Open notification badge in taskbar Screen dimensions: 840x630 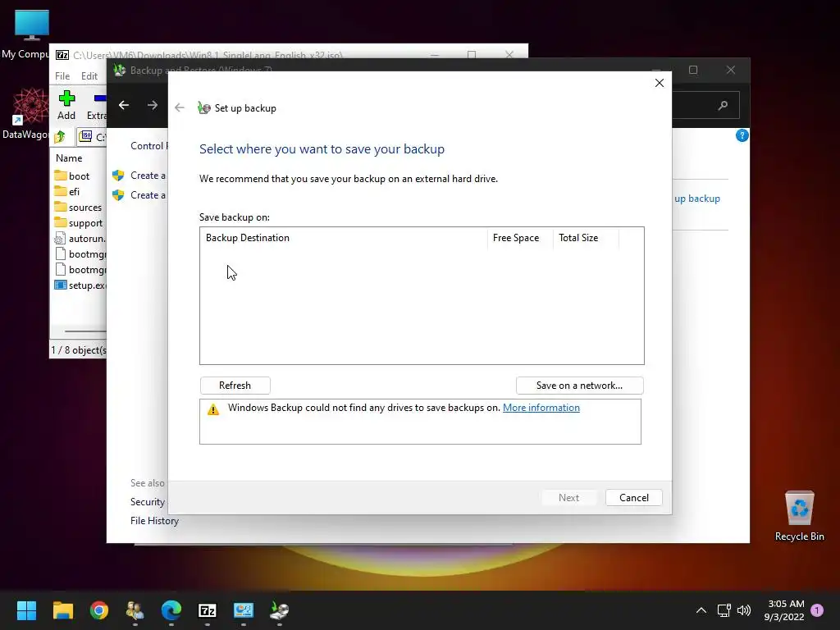point(817,609)
